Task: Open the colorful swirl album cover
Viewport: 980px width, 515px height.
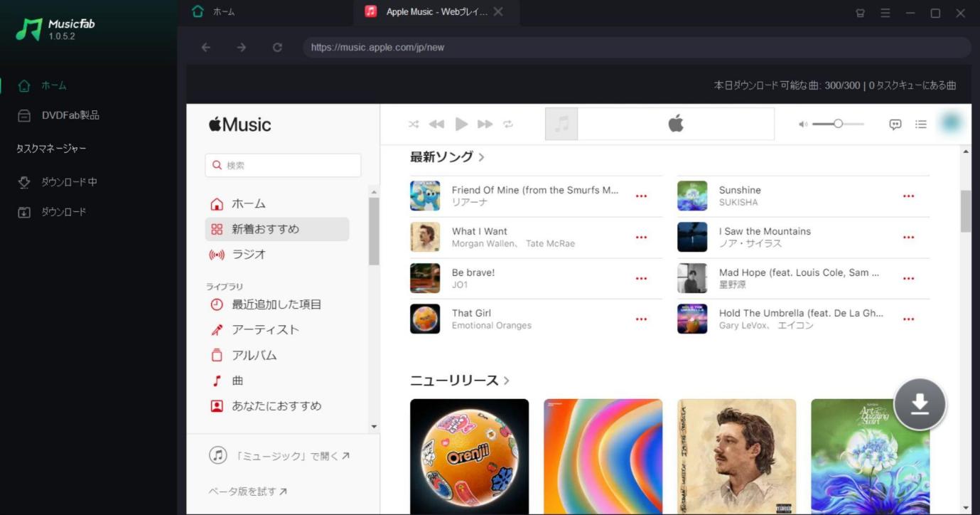Action: click(x=603, y=457)
